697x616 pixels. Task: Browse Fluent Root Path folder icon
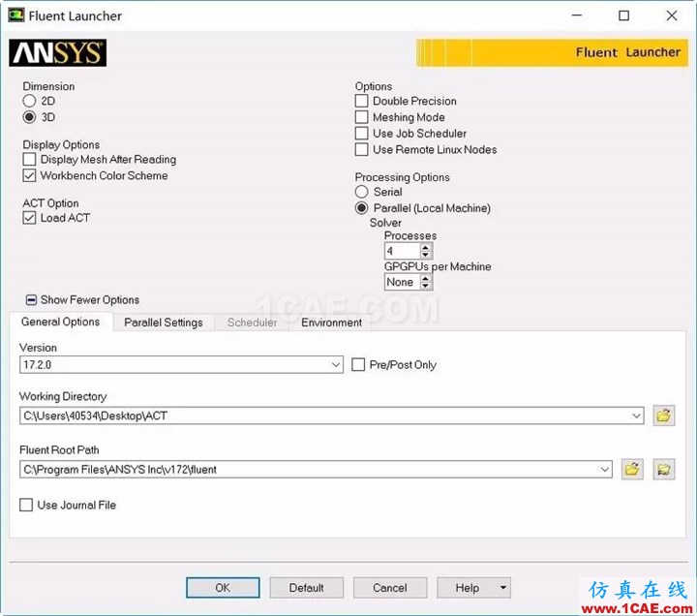pyautogui.click(x=631, y=469)
